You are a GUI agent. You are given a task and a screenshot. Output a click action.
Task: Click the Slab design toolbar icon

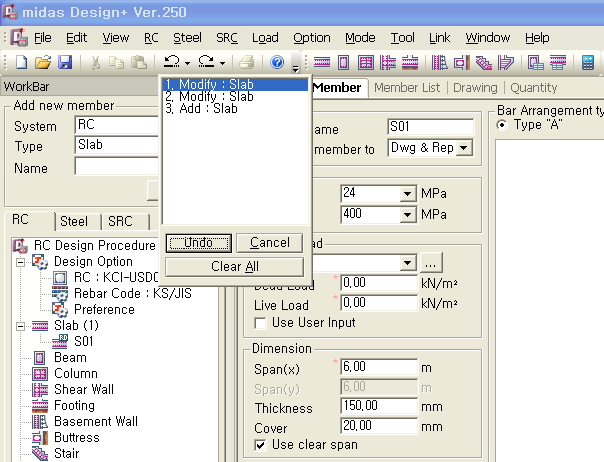pyautogui.click(x=322, y=62)
